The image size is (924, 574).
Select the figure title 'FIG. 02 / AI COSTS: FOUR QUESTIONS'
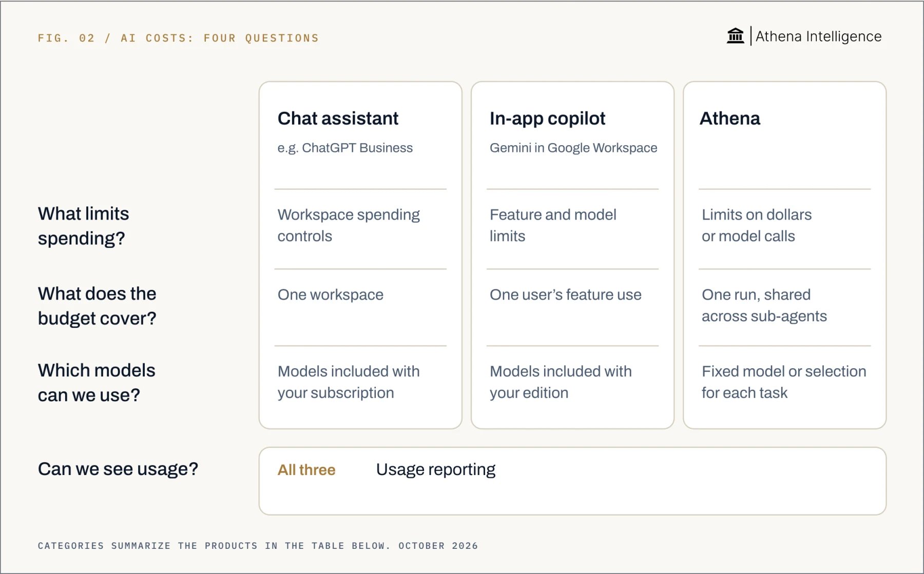point(178,38)
